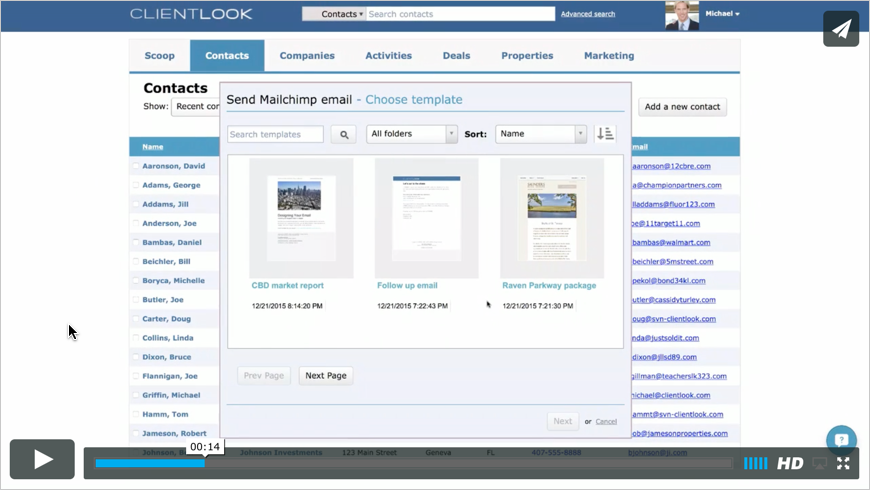The height and width of the screenshot is (490, 870).
Task: Open the chat help bubble icon
Action: [x=841, y=440]
